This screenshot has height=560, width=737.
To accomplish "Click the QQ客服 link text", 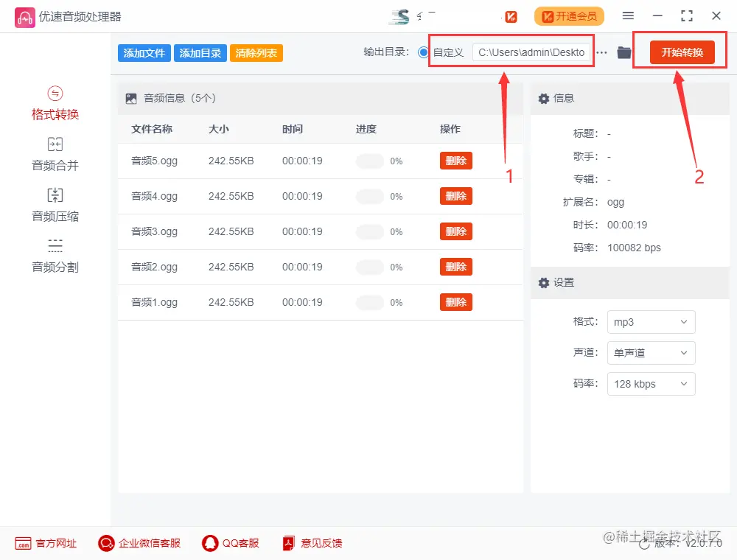I will pos(241,543).
